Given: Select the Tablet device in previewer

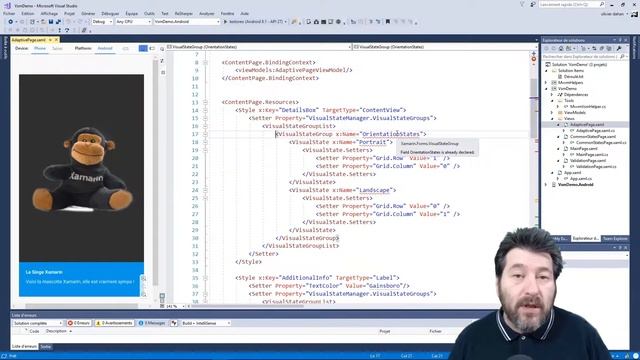Looking at the screenshot, I should pyautogui.click(x=58, y=49).
